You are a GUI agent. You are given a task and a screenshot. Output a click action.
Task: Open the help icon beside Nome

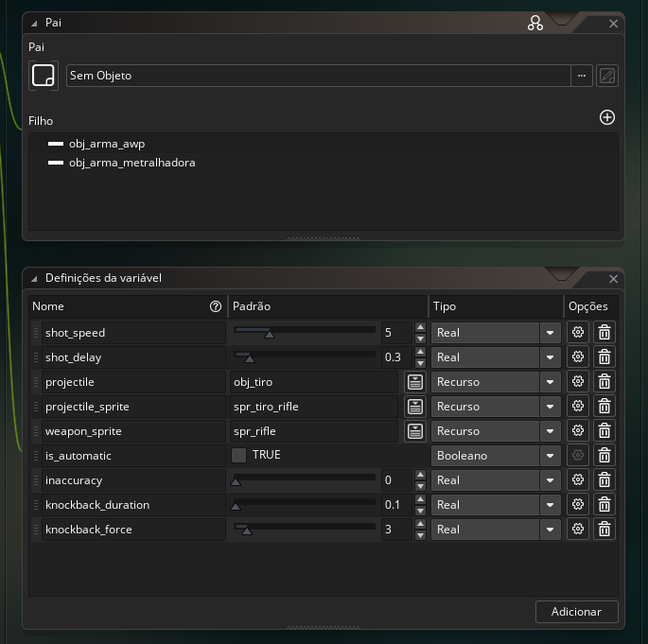[x=216, y=306]
